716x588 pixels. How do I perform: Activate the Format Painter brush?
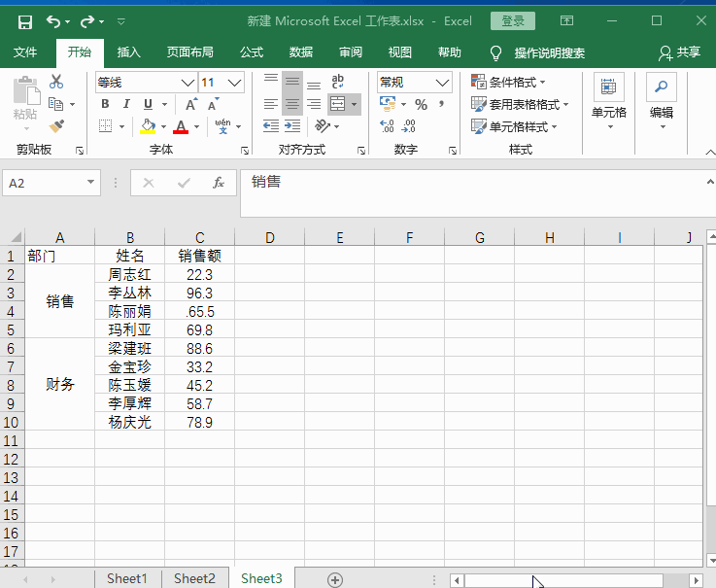coord(56,126)
